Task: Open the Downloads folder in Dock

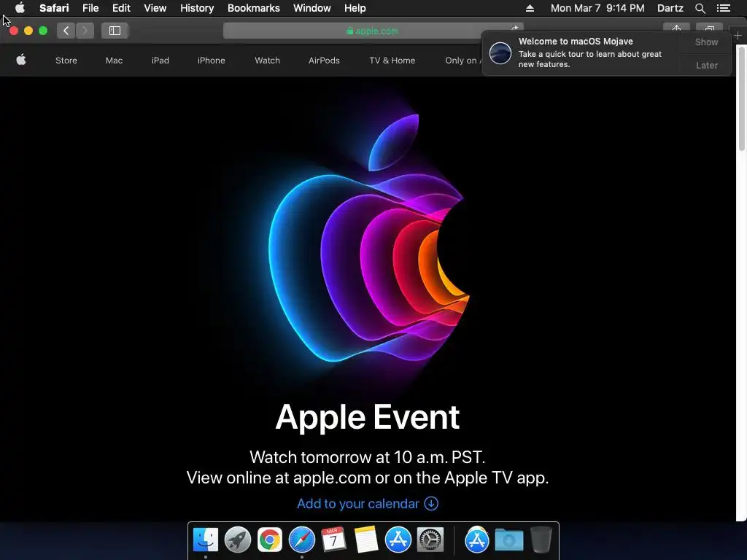Action: [x=508, y=540]
